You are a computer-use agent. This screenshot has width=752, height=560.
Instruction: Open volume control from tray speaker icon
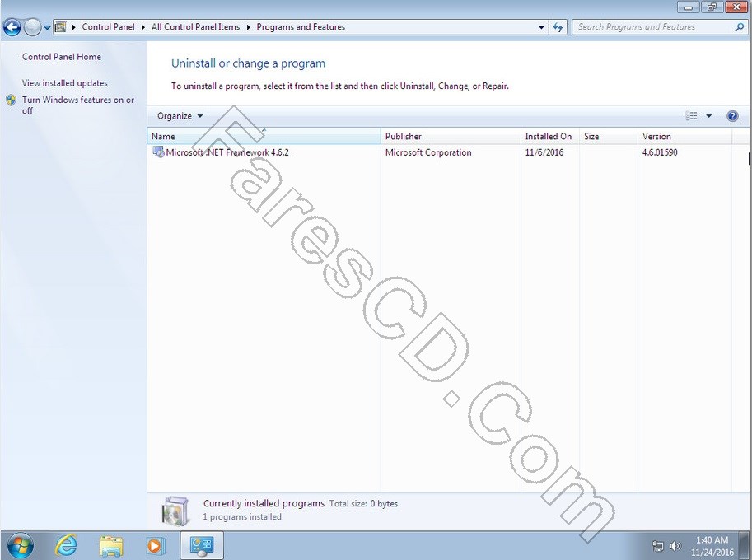click(x=675, y=546)
